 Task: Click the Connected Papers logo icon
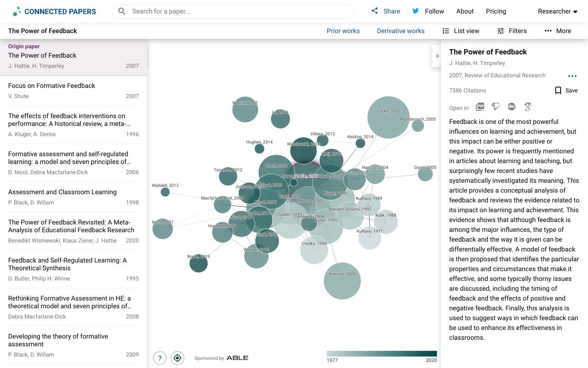point(17,11)
